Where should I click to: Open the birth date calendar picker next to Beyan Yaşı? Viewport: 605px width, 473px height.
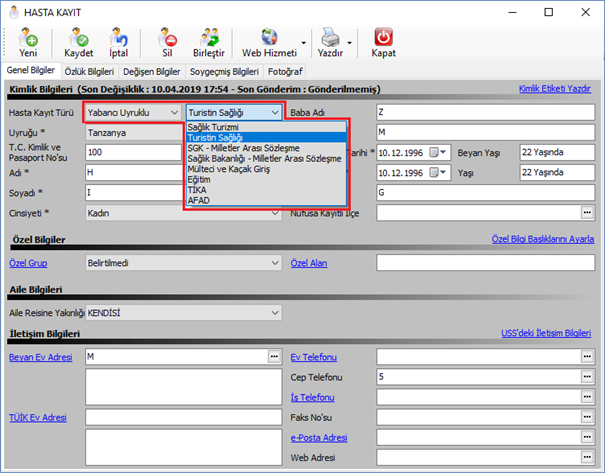(x=438, y=152)
